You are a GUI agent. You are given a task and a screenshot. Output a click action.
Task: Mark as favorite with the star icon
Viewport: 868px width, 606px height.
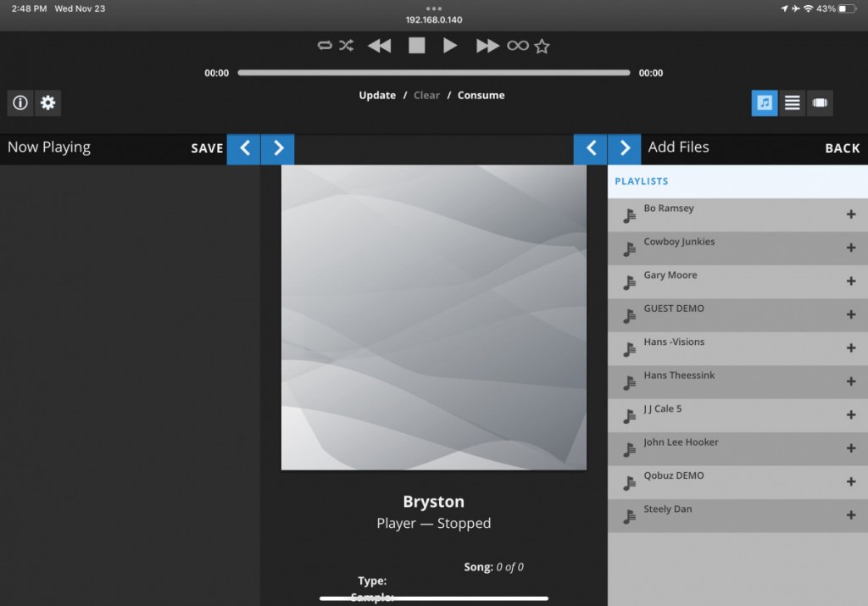point(542,46)
